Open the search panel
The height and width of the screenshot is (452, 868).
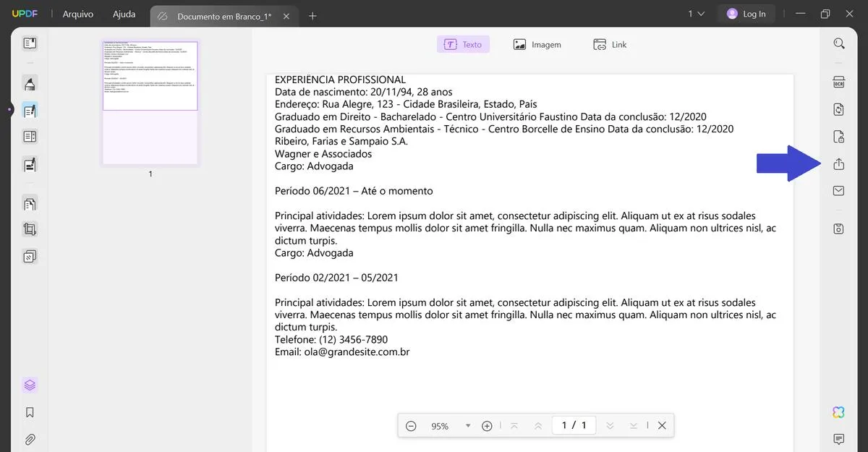pos(838,43)
